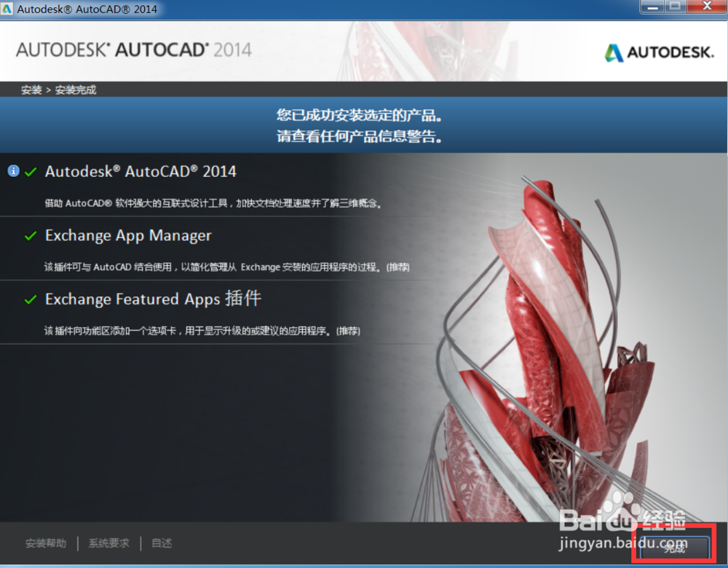Click the installer window title bar text

pyautogui.click(x=87, y=7)
